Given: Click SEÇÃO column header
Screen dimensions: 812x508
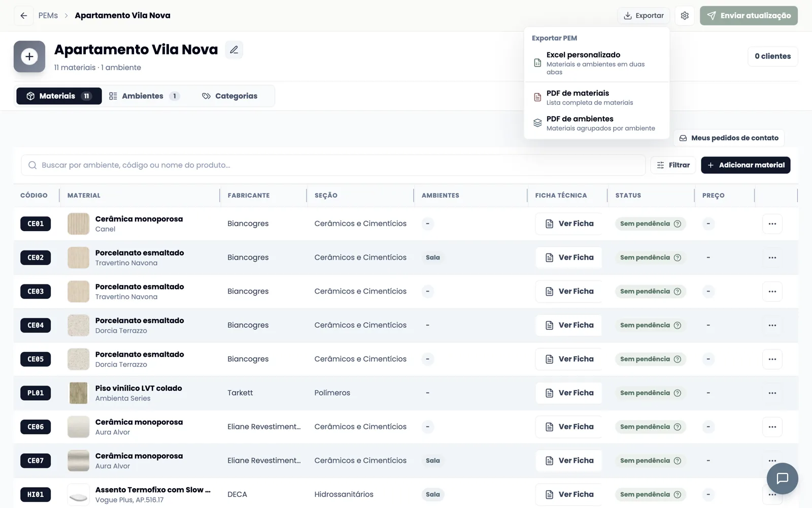Looking at the screenshot, I should click(326, 196).
